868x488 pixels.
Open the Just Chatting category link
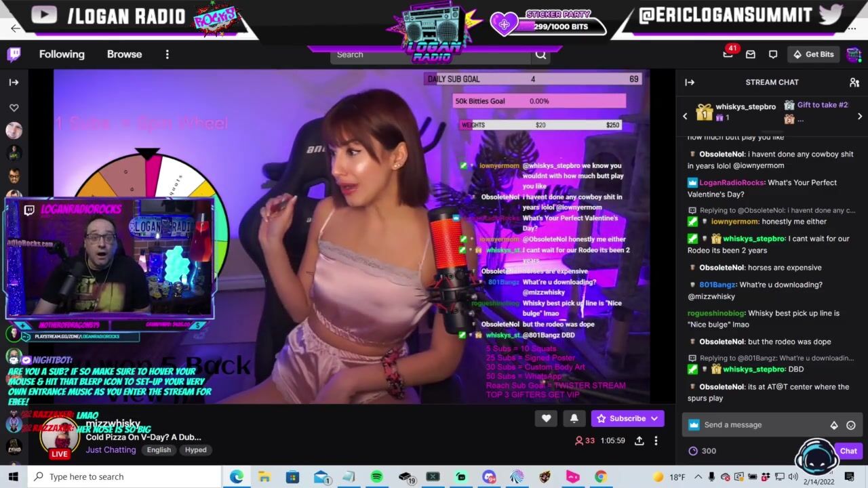pyautogui.click(x=111, y=450)
